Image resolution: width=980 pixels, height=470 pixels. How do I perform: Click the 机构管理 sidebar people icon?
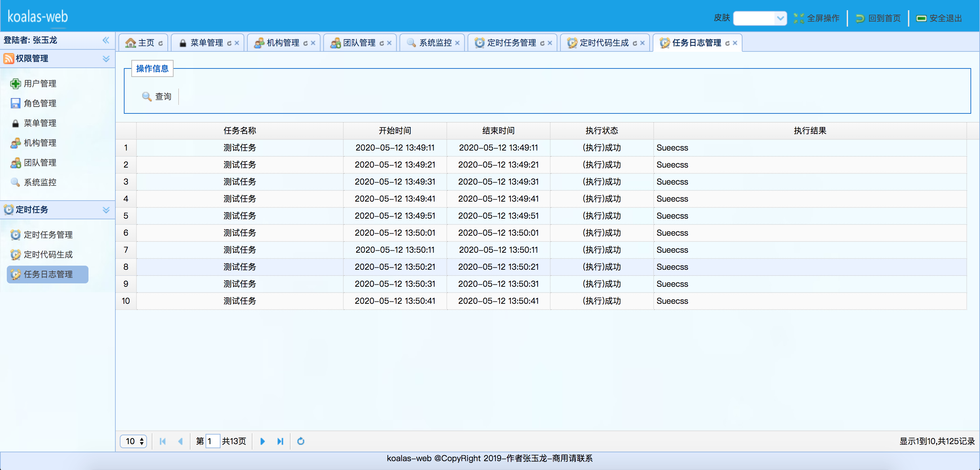click(15, 143)
